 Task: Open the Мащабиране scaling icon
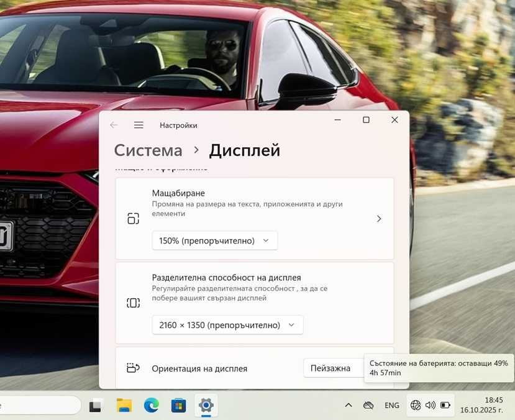pyautogui.click(x=133, y=218)
